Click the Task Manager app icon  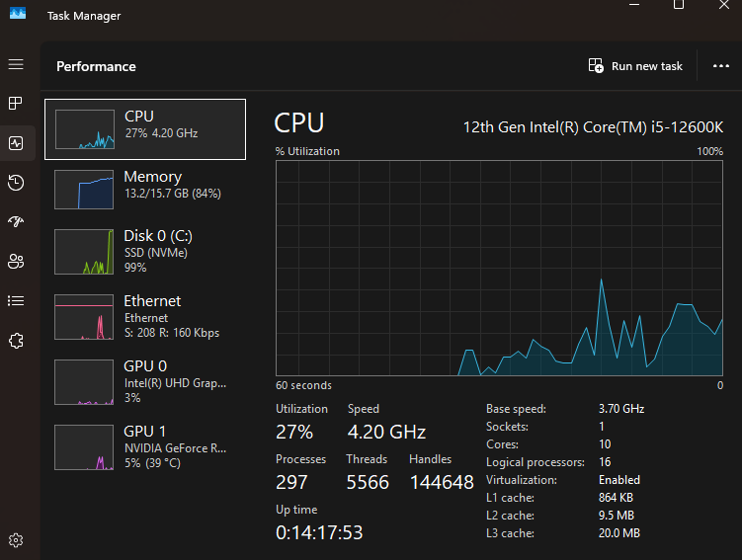pyautogui.click(x=18, y=13)
